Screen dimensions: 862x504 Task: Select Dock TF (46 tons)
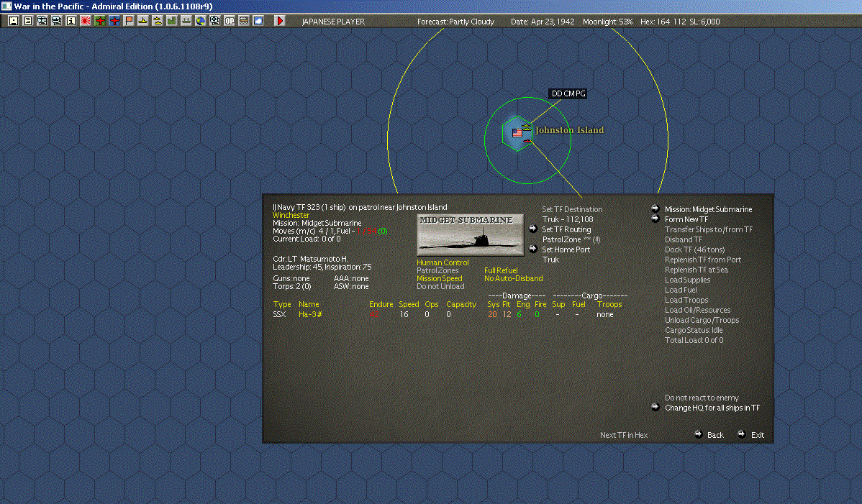pos(695,249)
